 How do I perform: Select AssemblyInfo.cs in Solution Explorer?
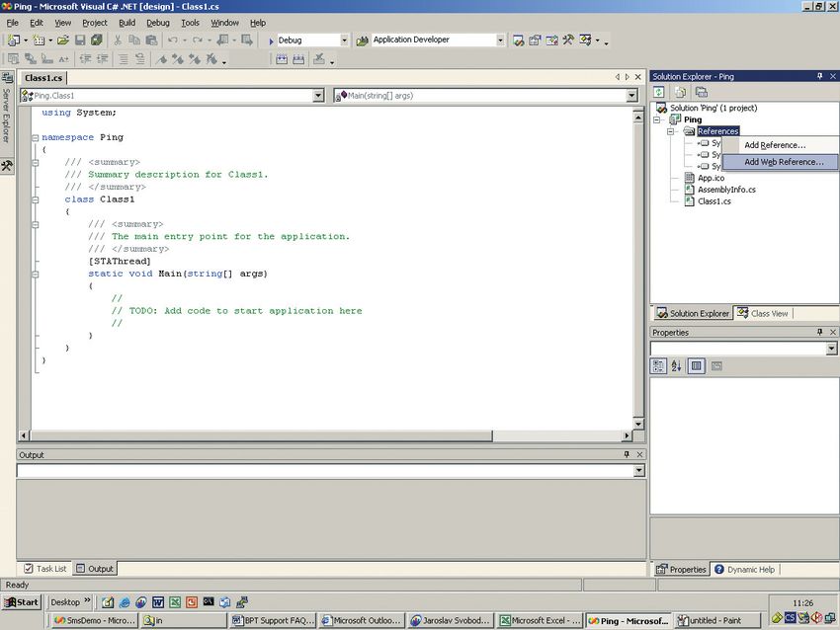click(x=726, y=190)
